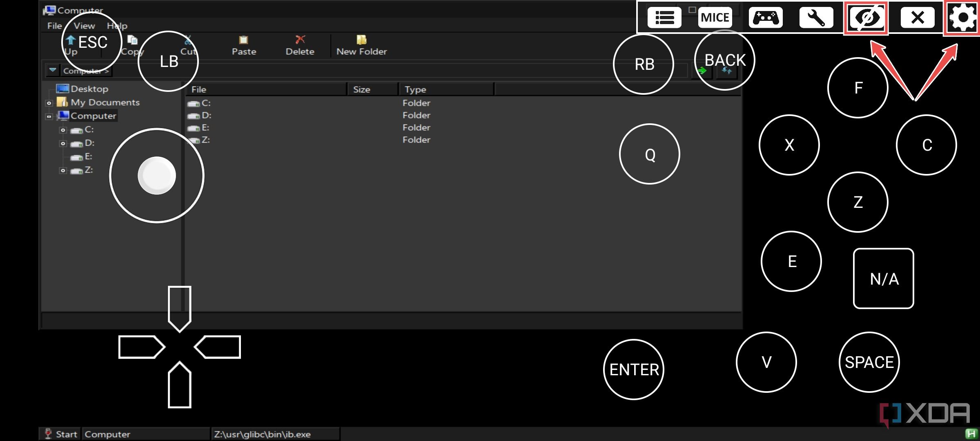Tap the F on-screen key
Screen dimensions: 980x441
858,88
